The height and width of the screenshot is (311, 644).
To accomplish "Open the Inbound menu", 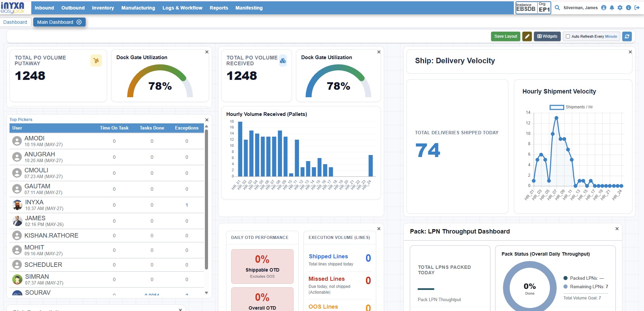I will pyautogui.click(x=44, y=8).
